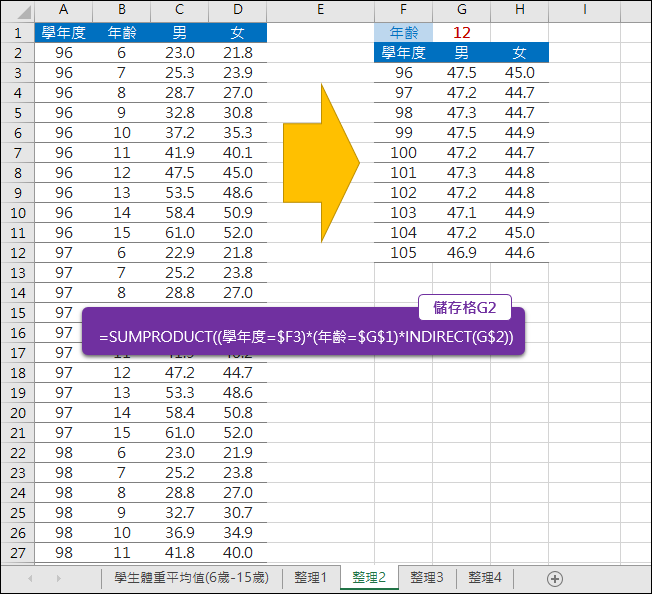Click cell C8 showing 47.5
652x594 pixels.
pos(179,173)
